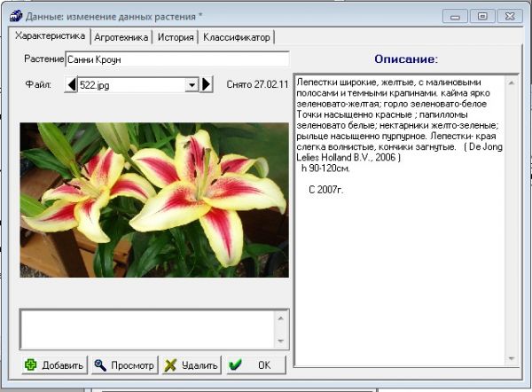Click the text 'С 2007г.'
Image resolution: width=532 pixels, height=392 pixels.
pyautogui.click(x=326, y=190)
